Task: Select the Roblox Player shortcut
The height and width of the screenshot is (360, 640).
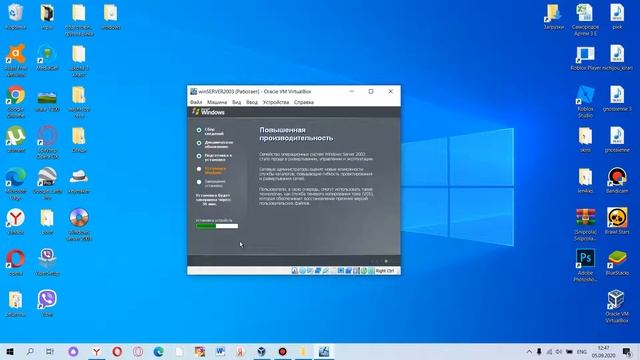Action: pos(585,59)
